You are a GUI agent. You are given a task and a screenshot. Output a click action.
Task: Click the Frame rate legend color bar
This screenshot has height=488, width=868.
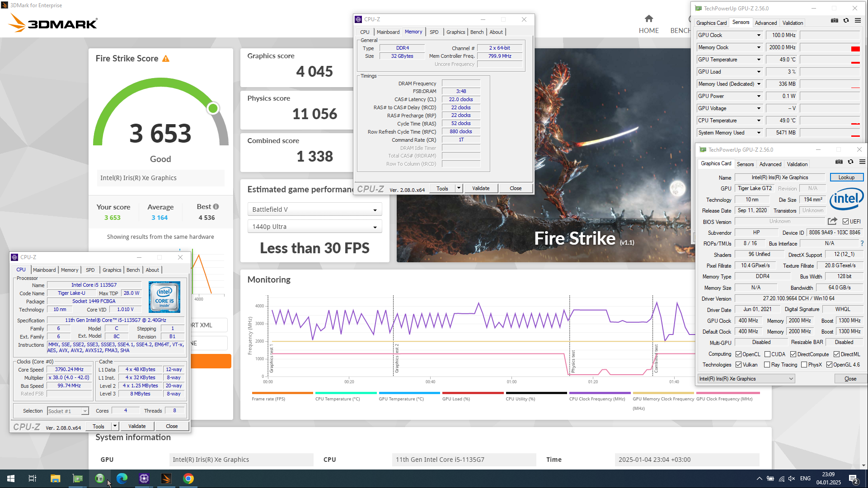(282, 393)
